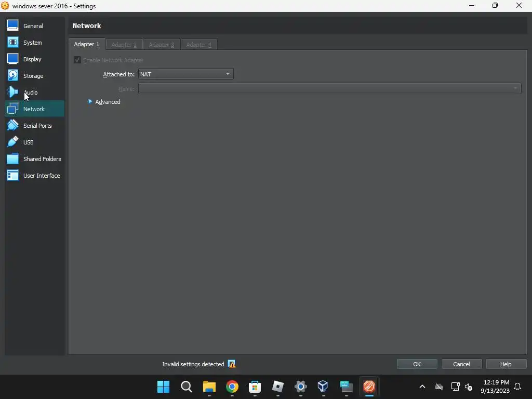
Task: Open VirtualBox cube icon on taskbar
Action: (323, 387)
